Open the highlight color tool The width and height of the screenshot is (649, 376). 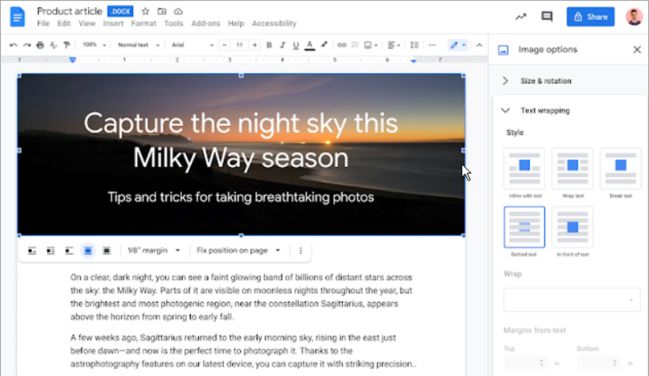[x=324, y=45]
